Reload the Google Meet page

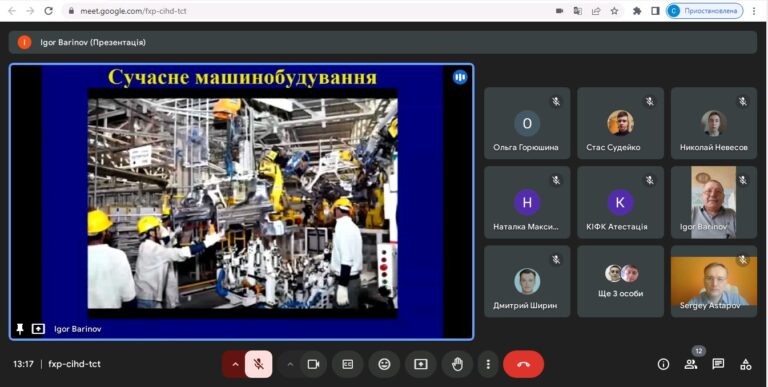tap(48, 11)
